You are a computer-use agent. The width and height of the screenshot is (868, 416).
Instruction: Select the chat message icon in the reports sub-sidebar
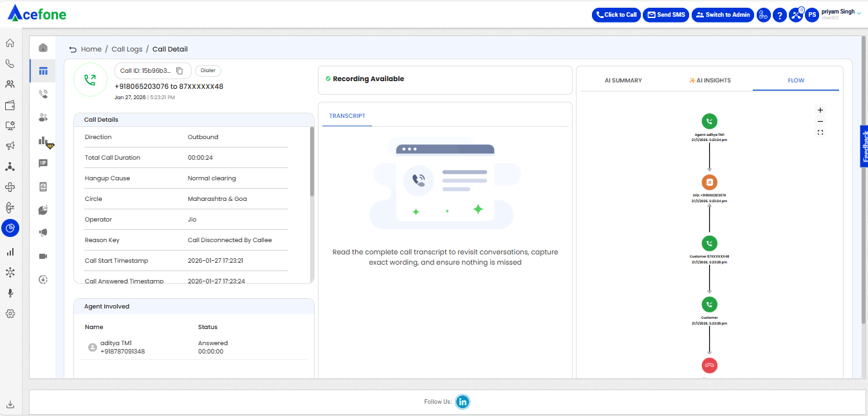click(43, 164)
